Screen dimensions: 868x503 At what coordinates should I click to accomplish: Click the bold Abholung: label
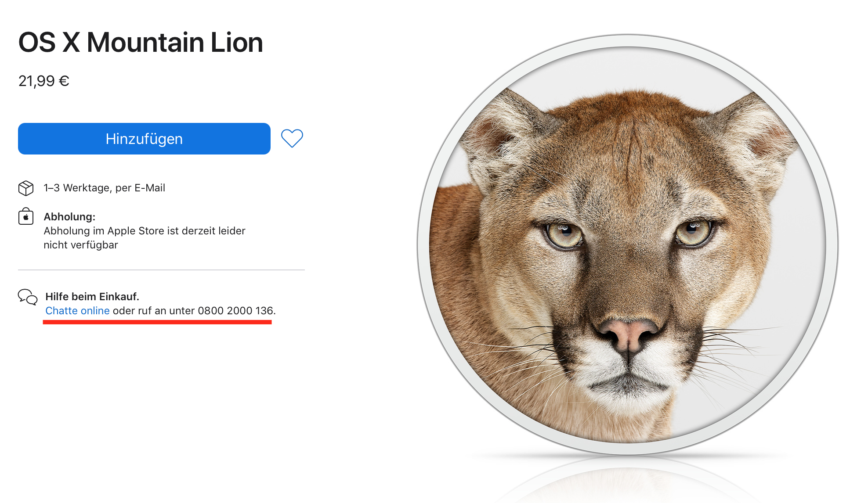(x=69, y=217)
